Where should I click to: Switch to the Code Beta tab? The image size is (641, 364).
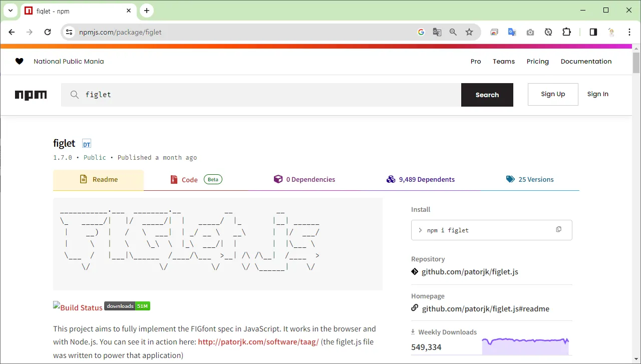[x=196, y=180]
